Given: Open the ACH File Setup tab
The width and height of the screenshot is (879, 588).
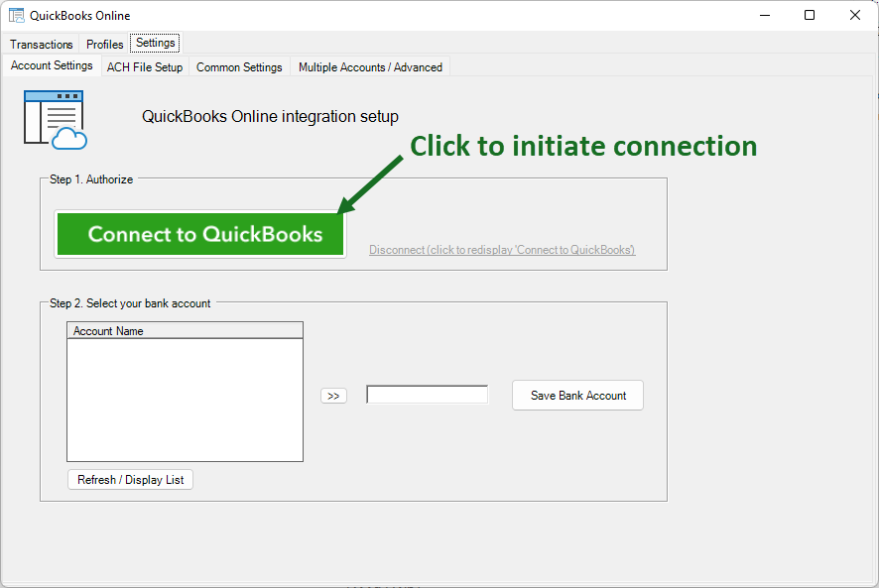Looking at the screenshot, I should pyautogui.click(x=145, y=67).
